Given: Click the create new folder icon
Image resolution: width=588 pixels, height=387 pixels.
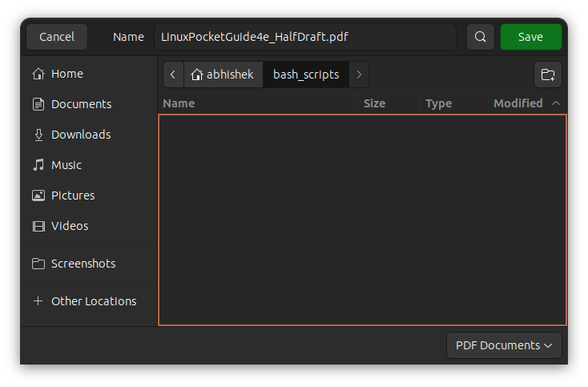Looking at the screenshot, I should pos(548,75).
